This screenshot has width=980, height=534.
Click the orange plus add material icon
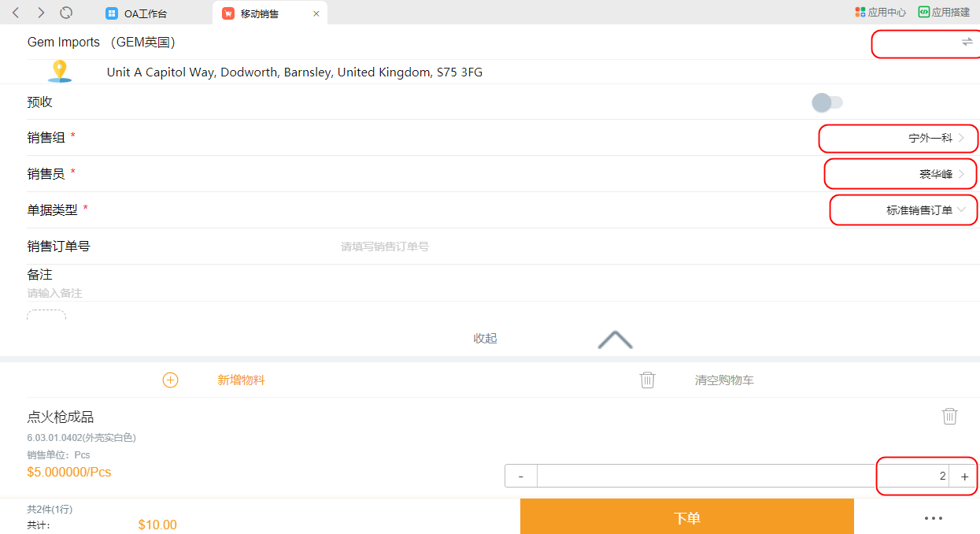(x=171, y=380)
